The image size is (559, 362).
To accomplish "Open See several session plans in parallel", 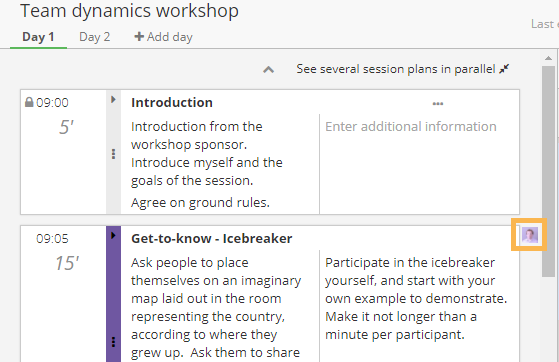I will pyautogui.click(x=396, y=69).
